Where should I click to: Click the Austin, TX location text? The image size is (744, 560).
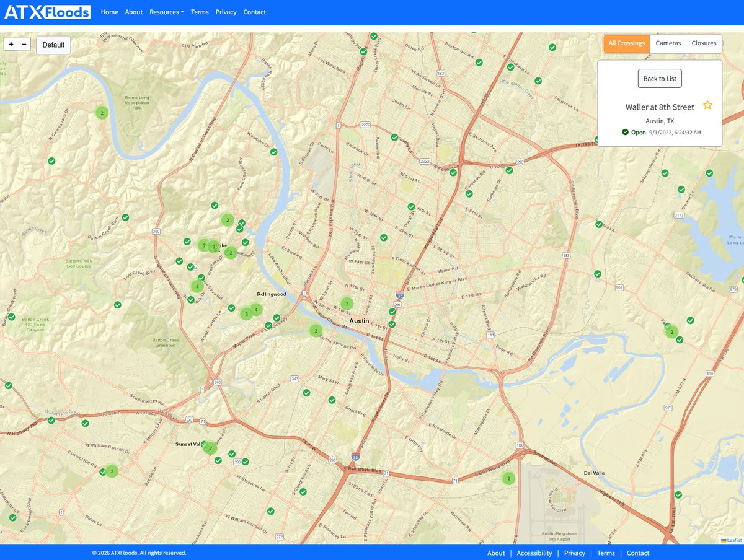660,121
